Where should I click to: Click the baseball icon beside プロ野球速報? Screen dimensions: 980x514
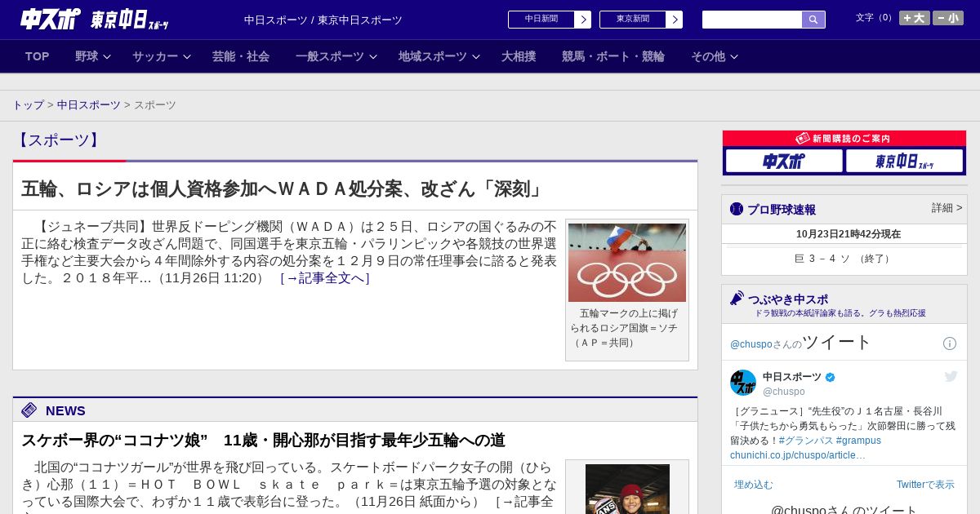[737, 209]
